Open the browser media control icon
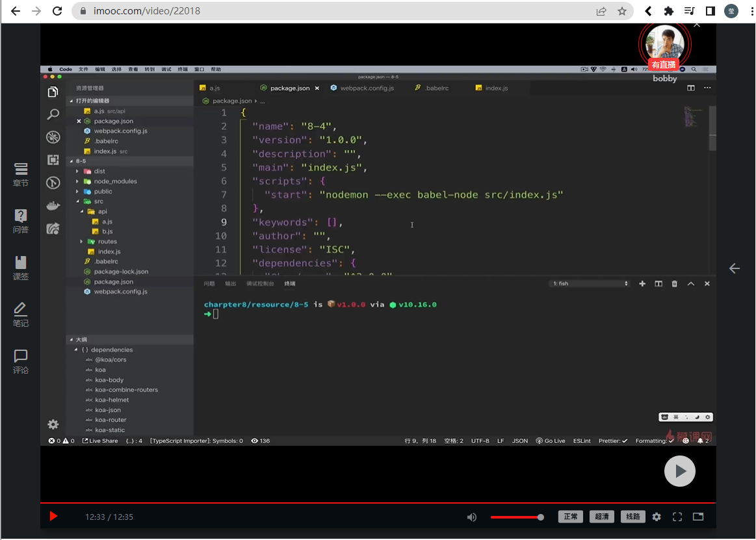 689,11
